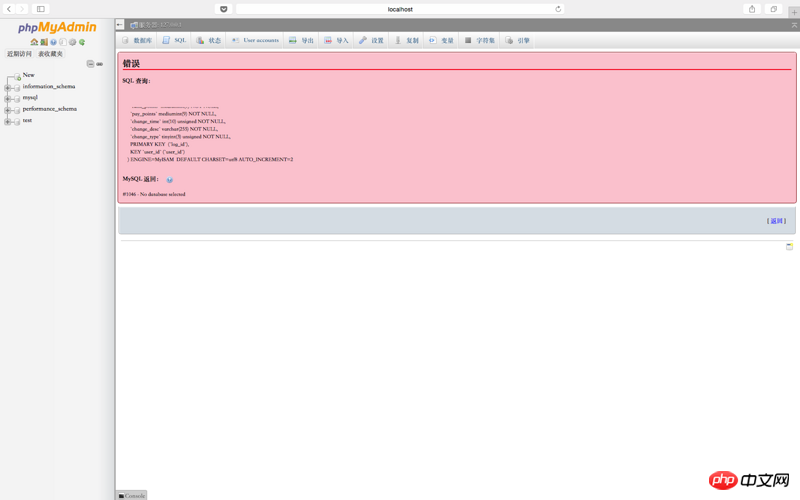800x500 pixels.
Task: Open the 导入 import tab
Action: coord(336,40)
